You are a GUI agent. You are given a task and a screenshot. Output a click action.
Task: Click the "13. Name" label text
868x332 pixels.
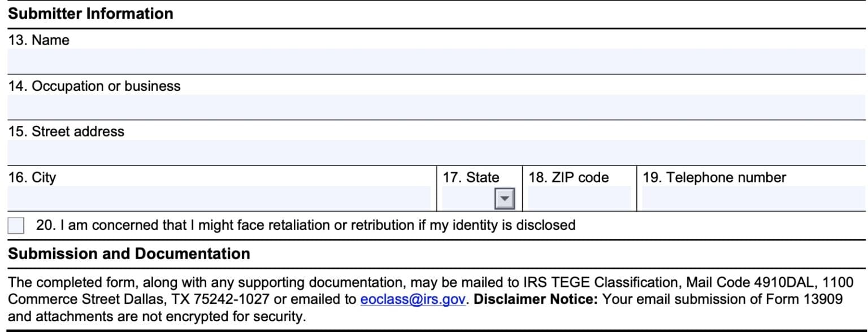click(x=39, y=40)
